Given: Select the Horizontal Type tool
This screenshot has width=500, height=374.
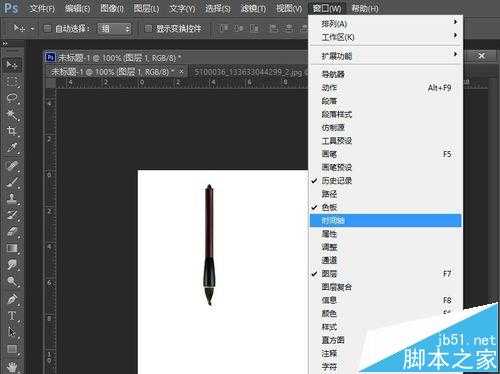Looking at the screenshot, I should point(12,316).
